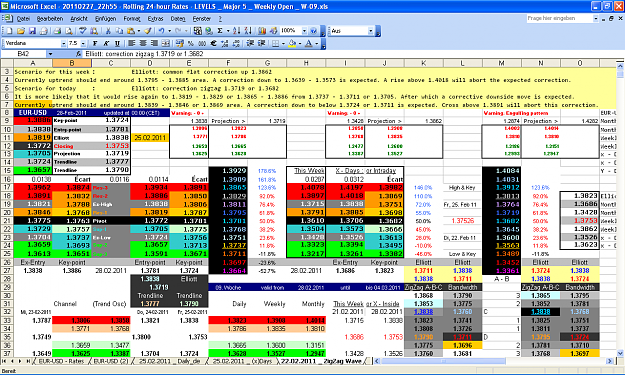Paste with the clipboard icon

[131, 31]
